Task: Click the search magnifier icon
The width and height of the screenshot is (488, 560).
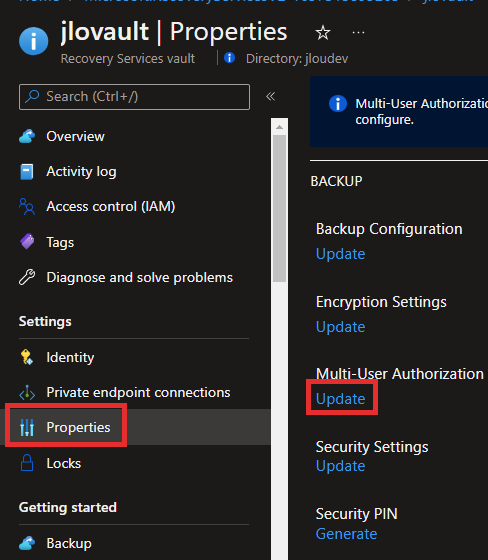Action: pos(33,96)
